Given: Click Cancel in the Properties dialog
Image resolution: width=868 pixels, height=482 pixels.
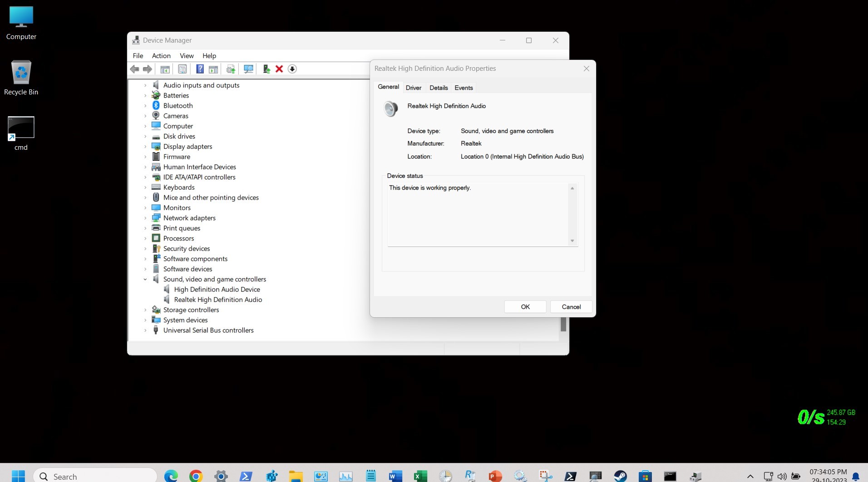Looking at the screenshot, I should (x=571, y=307).
